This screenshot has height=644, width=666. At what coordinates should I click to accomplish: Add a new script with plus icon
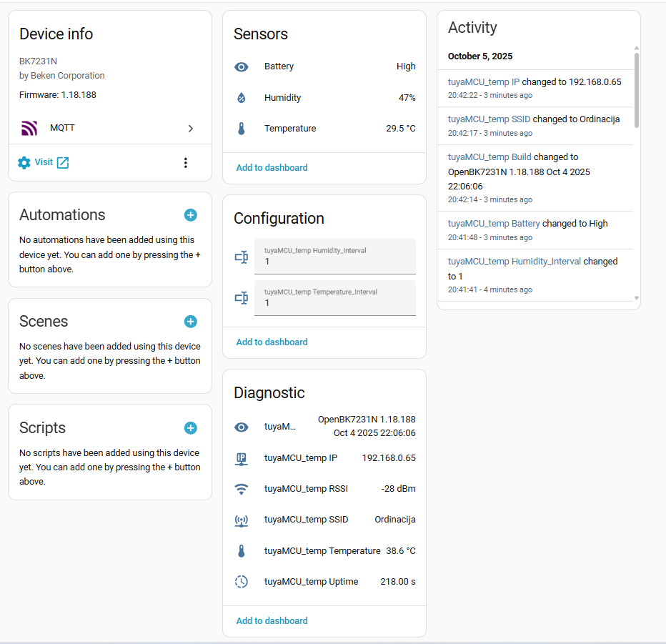[x=191, y=428]
